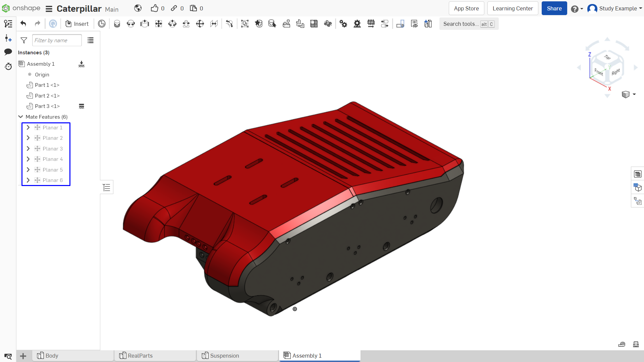Expand the Planar 4 mate

28,159
